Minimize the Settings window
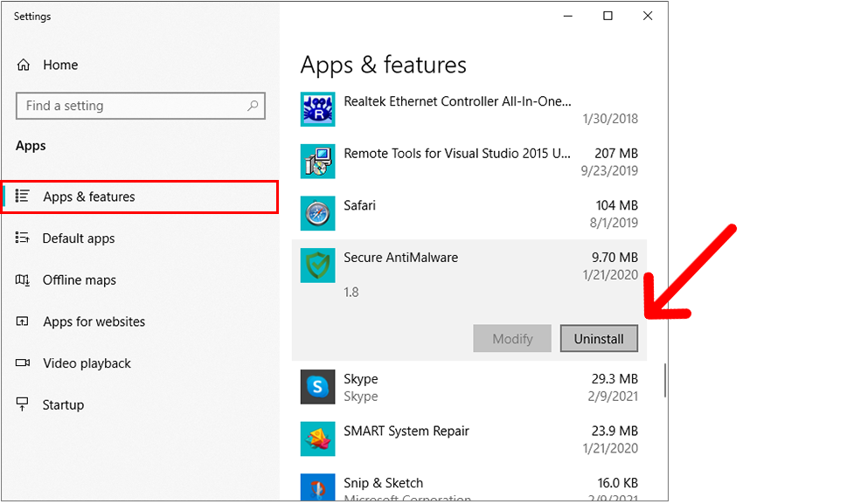Screen dimensions: 847x504 coord(568,17)
